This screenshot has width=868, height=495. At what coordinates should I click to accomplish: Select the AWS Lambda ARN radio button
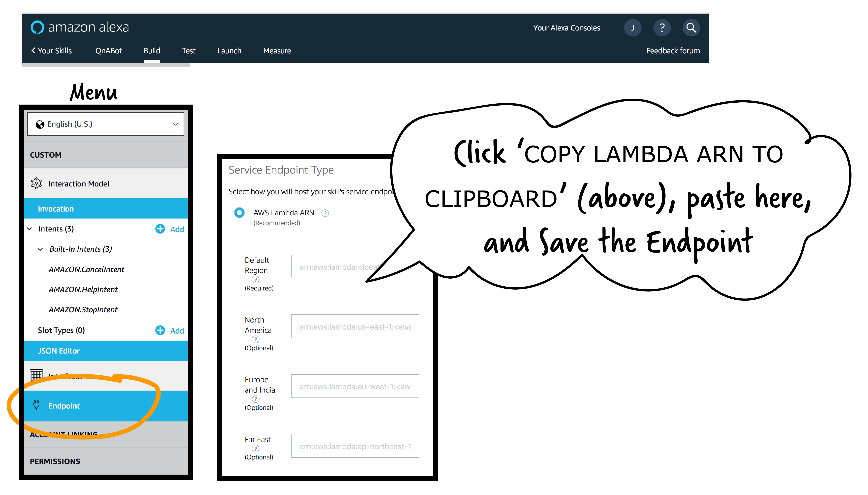click(x=239, y=213)
